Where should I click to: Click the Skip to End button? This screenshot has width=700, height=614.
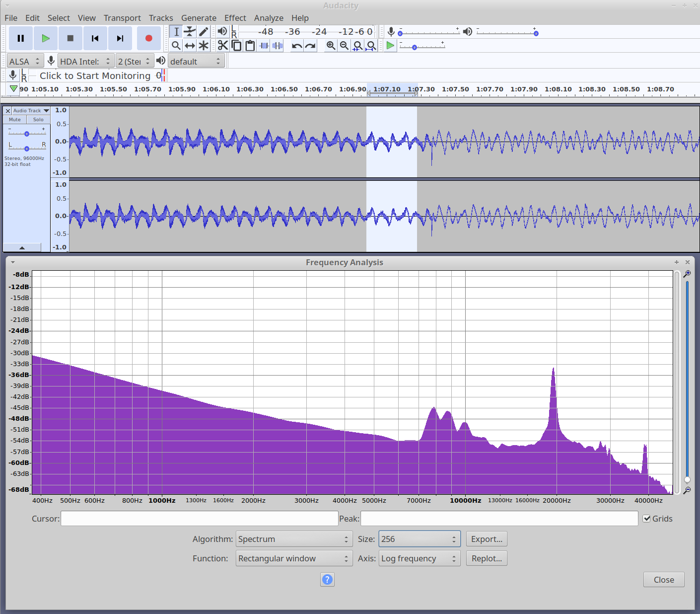120,38
